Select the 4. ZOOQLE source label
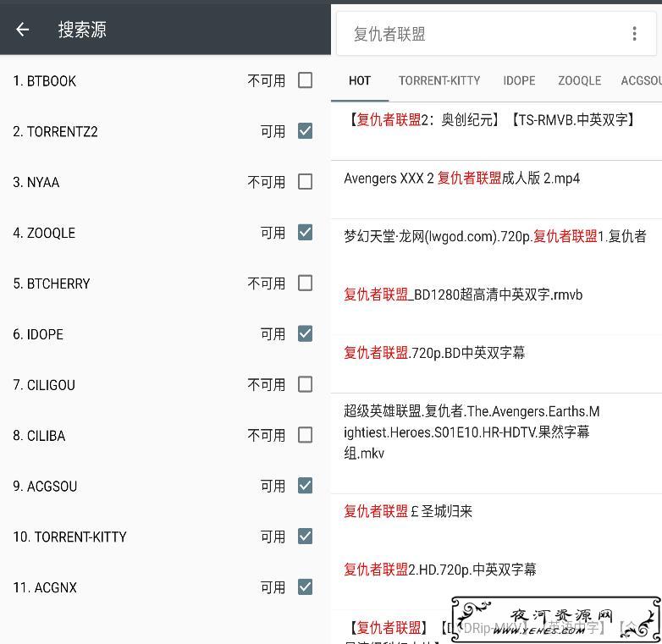662x644 pixels. pyautogui.click(x=44, y=233)
